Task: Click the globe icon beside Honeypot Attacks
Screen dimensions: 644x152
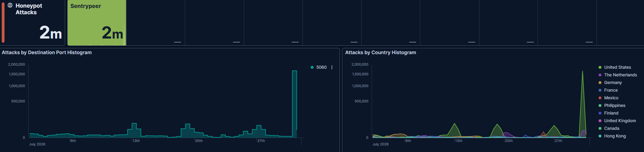Action: click(x=10, y=5)
